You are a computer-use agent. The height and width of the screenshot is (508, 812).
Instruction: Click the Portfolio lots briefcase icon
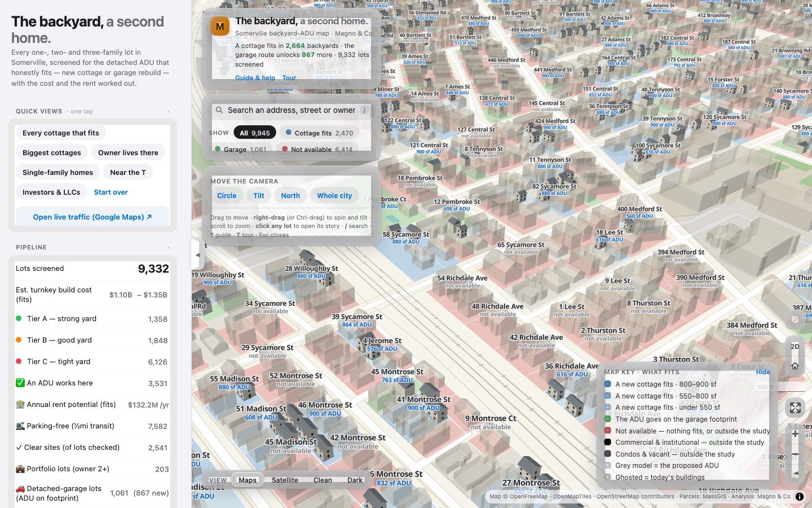[20, 468]
